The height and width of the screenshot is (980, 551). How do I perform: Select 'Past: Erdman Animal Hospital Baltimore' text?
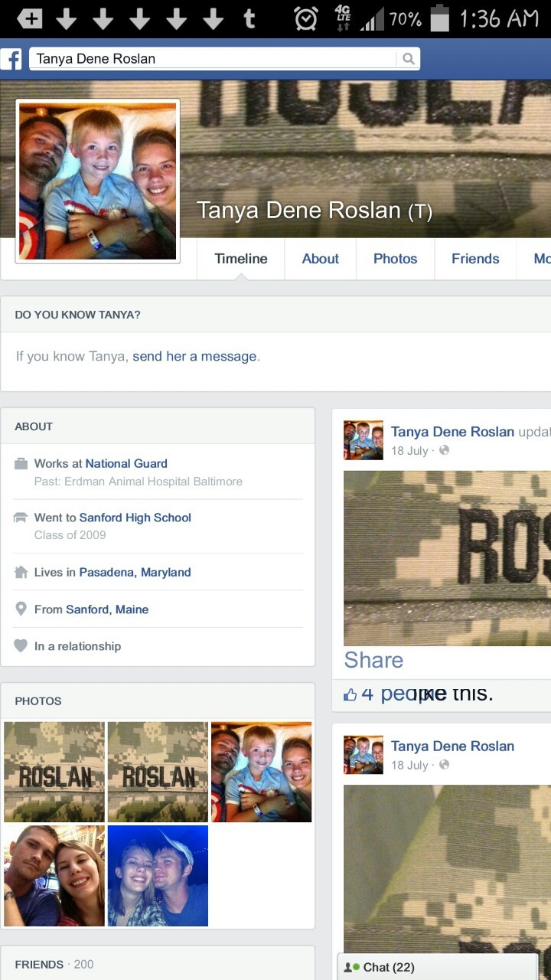tap(139, 482)
